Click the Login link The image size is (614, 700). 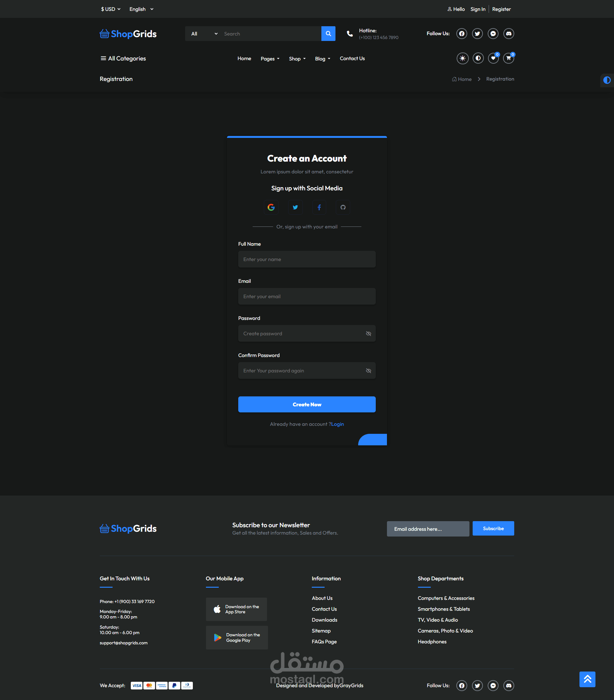(337, 424)
